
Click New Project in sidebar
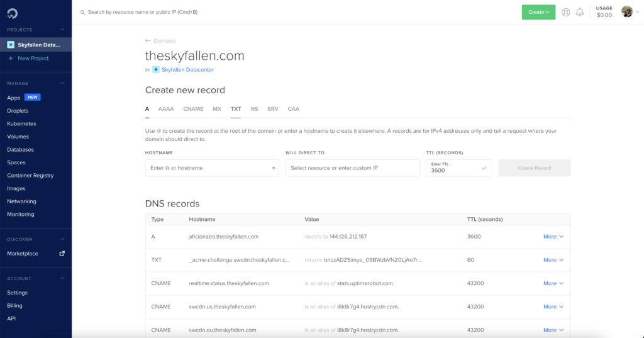point(33,59)
